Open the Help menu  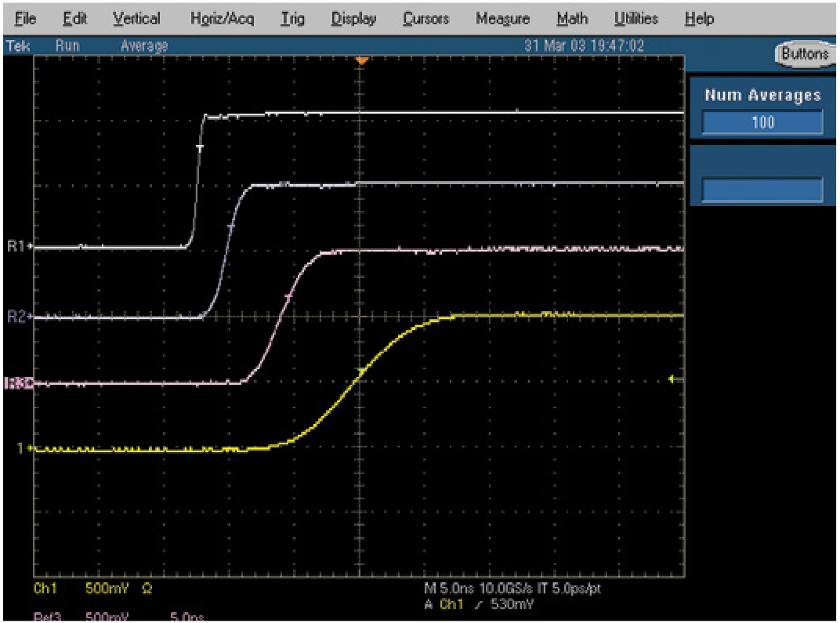point(699,19)
